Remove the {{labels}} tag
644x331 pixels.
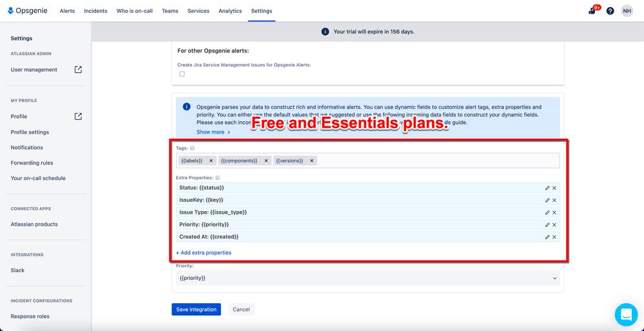point(211,161)
